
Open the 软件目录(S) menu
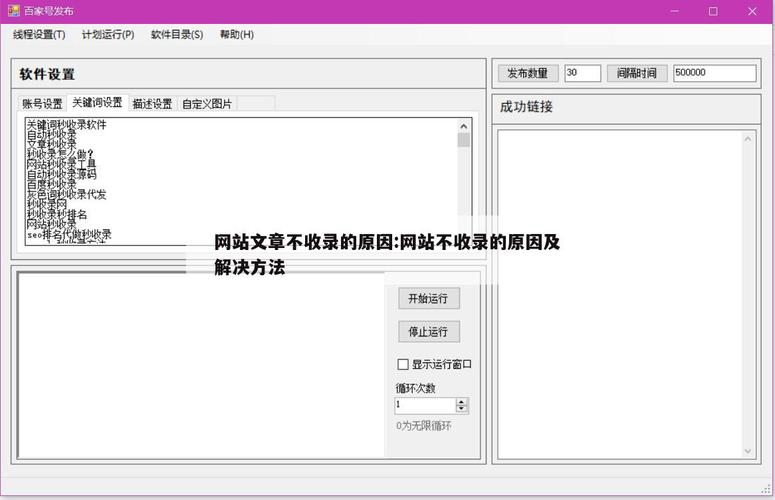tap(177, 35)
